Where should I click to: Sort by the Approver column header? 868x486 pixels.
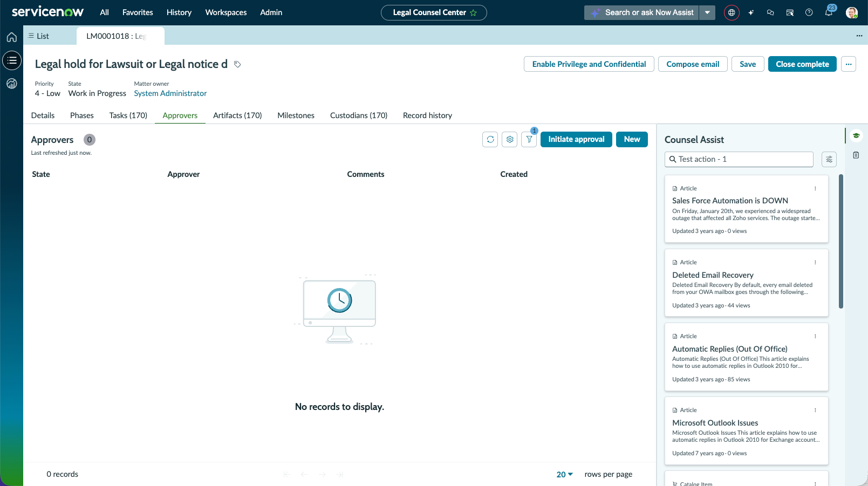coord(183,174)
